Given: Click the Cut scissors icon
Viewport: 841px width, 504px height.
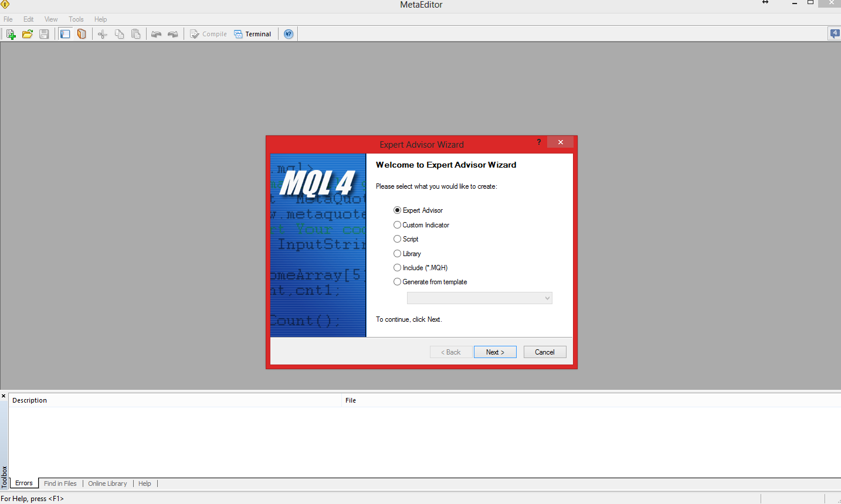Looking at the screenshot, I should pos(103,34).
